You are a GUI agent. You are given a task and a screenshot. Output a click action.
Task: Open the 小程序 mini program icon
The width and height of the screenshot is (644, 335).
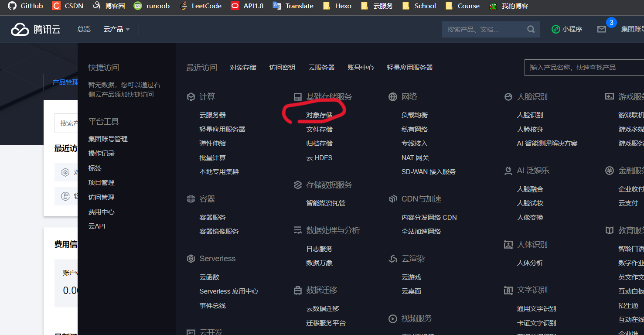click(555, 29)
